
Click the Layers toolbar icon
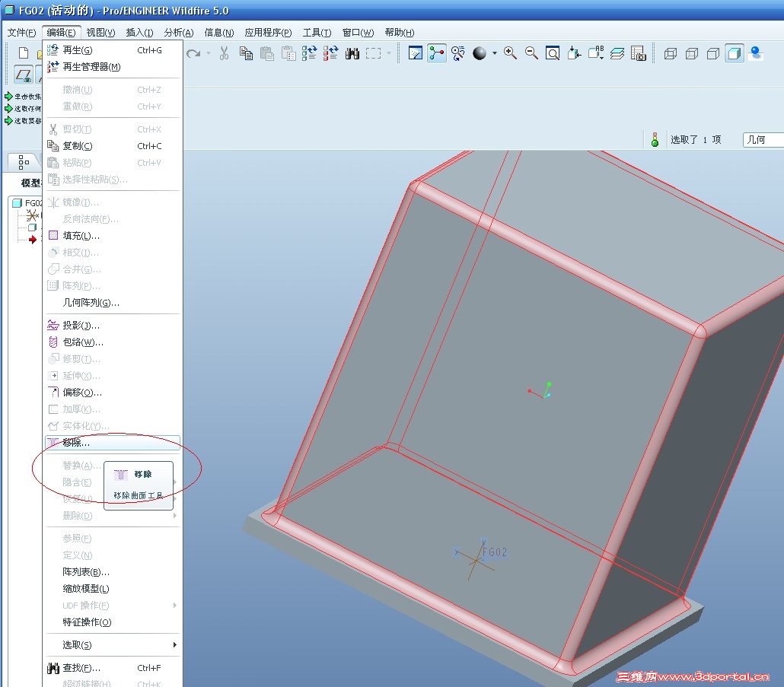[x=617, y=53]
